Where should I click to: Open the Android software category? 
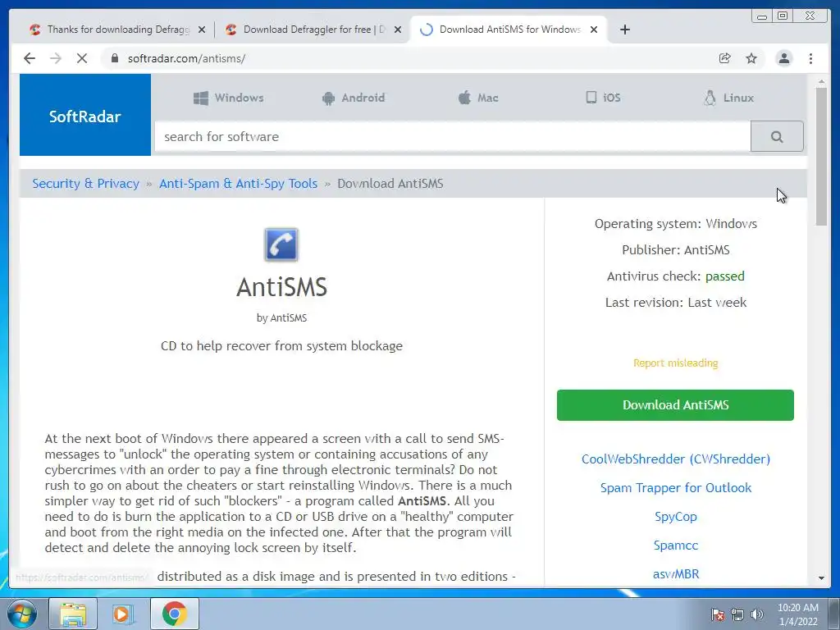click(x=354, y=98)
